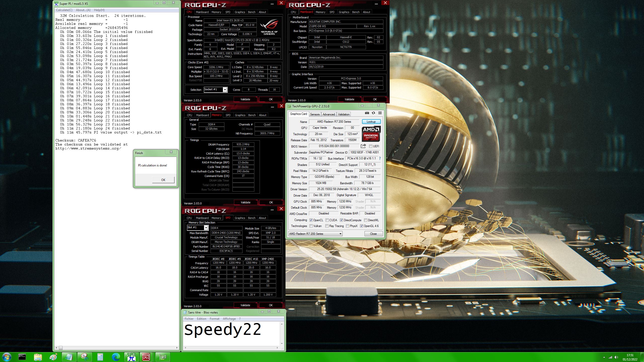The width and height of the screenshot is (644, 362).
Task: Click OK in the Finish dialog
Action: (x=163, y=180)
